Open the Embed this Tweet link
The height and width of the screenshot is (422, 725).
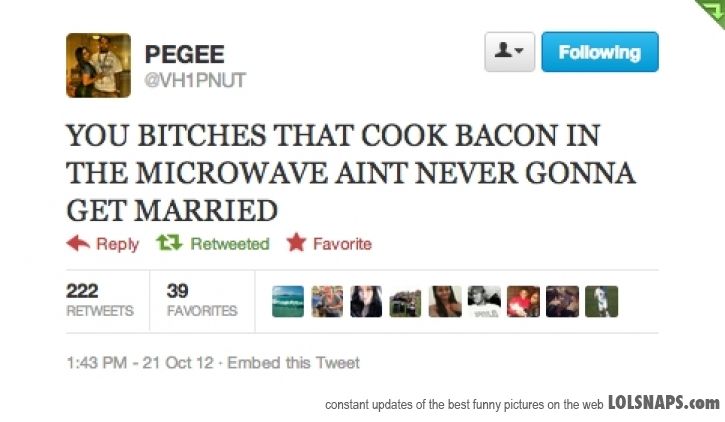pos(293,363)
